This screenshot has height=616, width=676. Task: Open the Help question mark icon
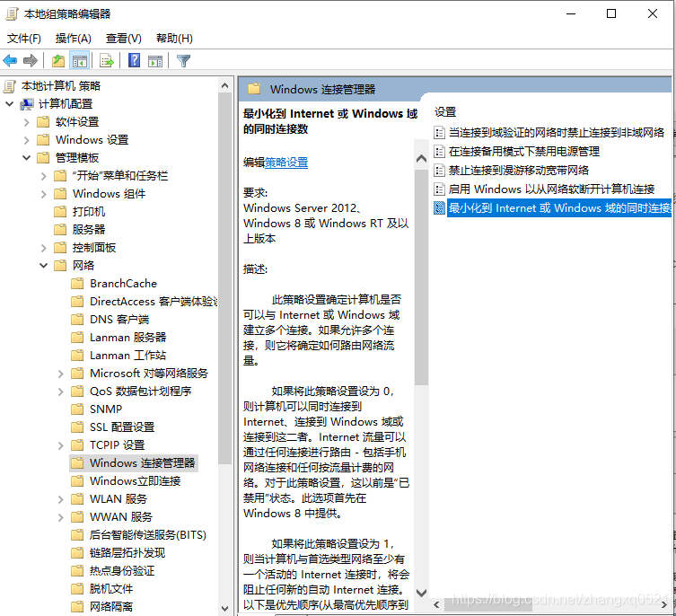click(x=134, y=60)
